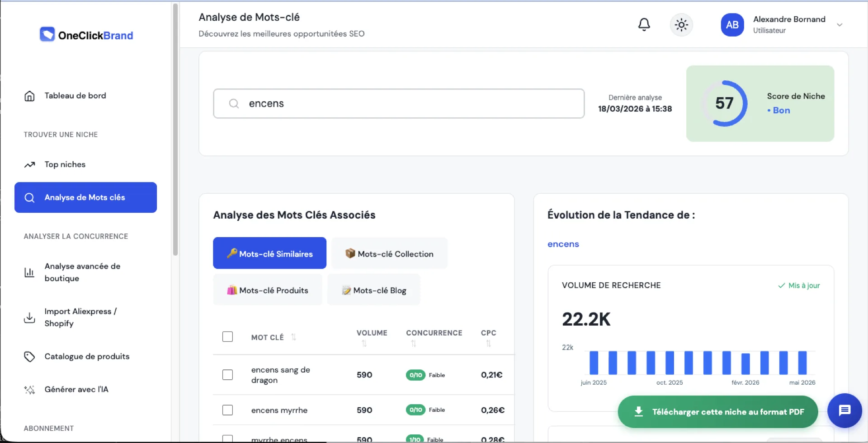The width and height of the screenshot is (868, 443).
Task: Click the key icon on Similaires tab
Action: pyautogui.click(x=232, y=253)
